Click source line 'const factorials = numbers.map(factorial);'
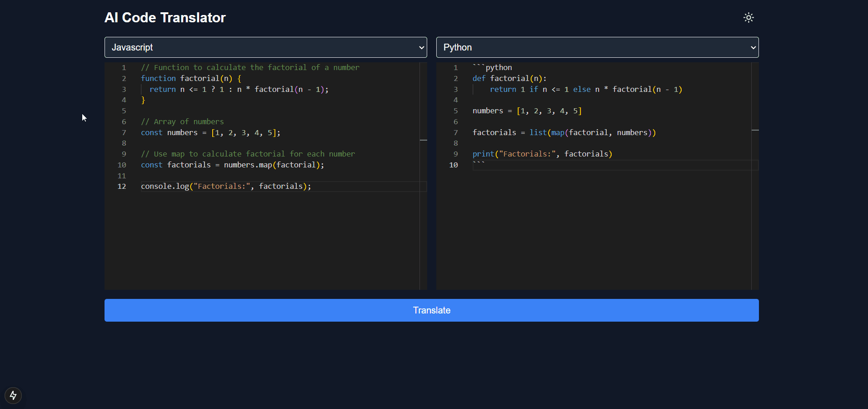The width and height of the screenshot is (868, 409). 233,165
